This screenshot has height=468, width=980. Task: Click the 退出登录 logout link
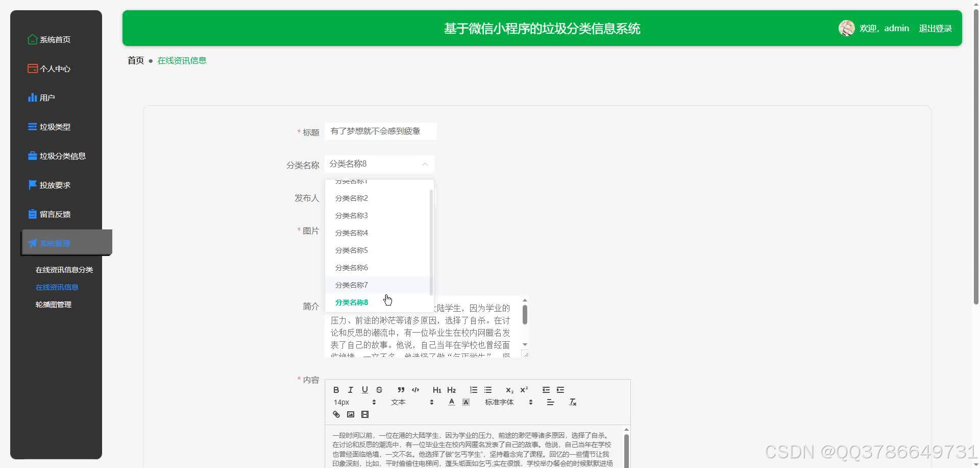[x=936, y=28]
